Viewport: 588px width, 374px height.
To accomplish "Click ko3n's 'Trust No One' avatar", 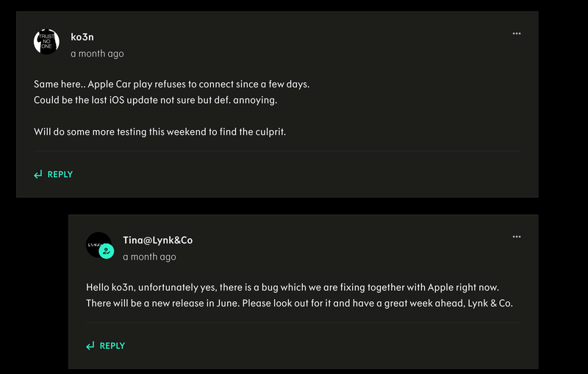I will (46, 41).
